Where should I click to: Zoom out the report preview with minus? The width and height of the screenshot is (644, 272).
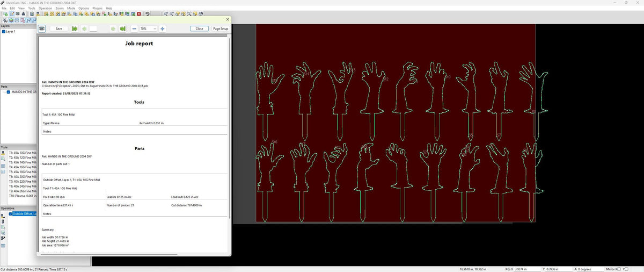134,28
